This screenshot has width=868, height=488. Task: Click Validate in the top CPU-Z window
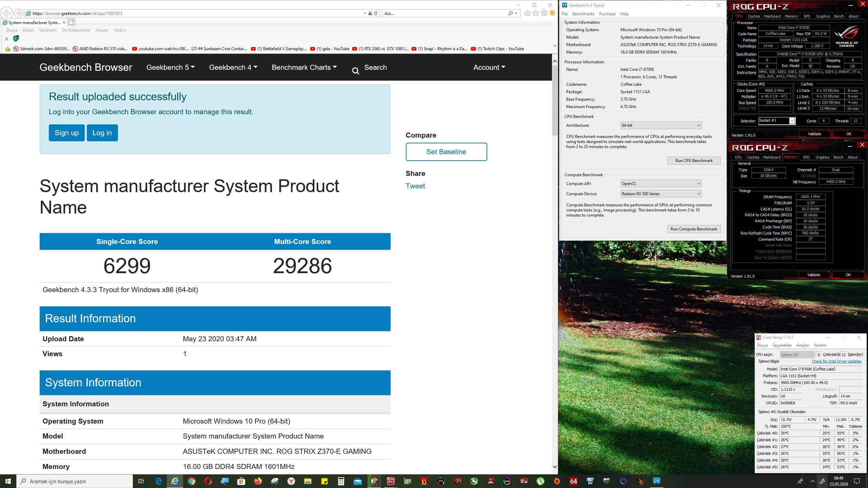[814, 134]
